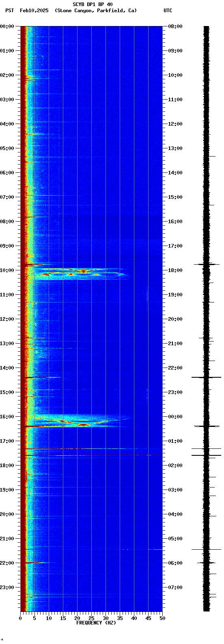Click the date "Feb10,2025"
Image resolution: width=224 pixels, height=644 pixels.
point(34,11)
